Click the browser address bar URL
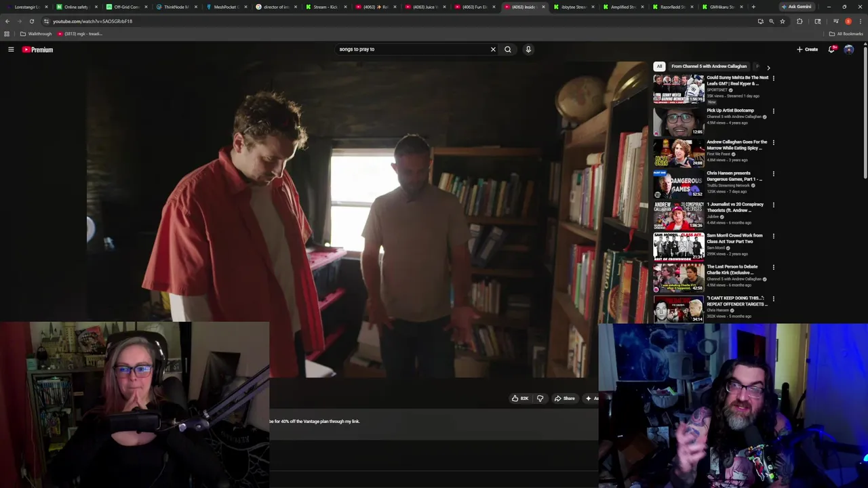This screenshot has height=488, width=868. click(x=92, y=21)
